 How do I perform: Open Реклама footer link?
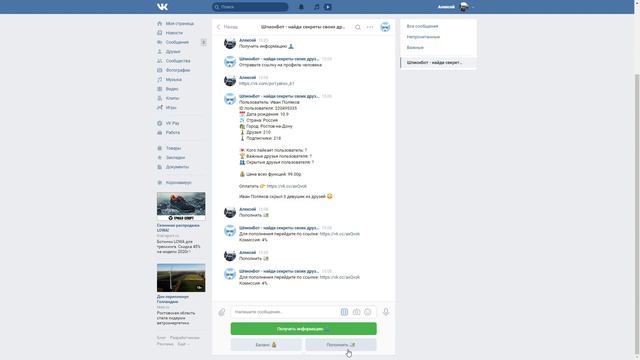coord(165,344)
